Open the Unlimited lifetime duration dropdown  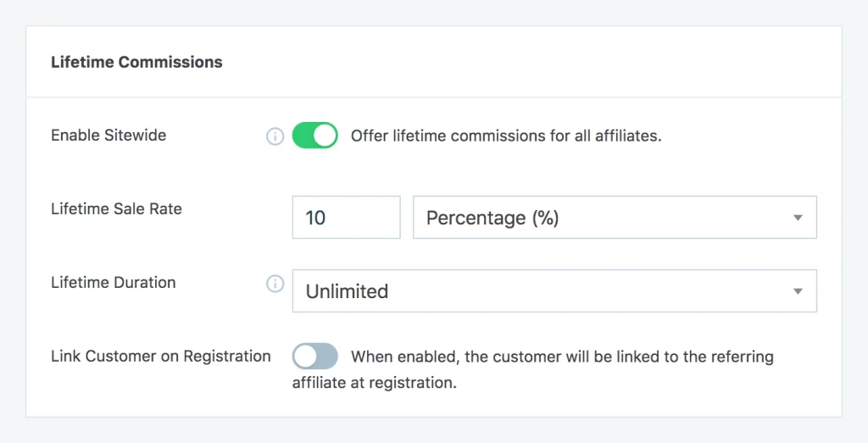554,291
